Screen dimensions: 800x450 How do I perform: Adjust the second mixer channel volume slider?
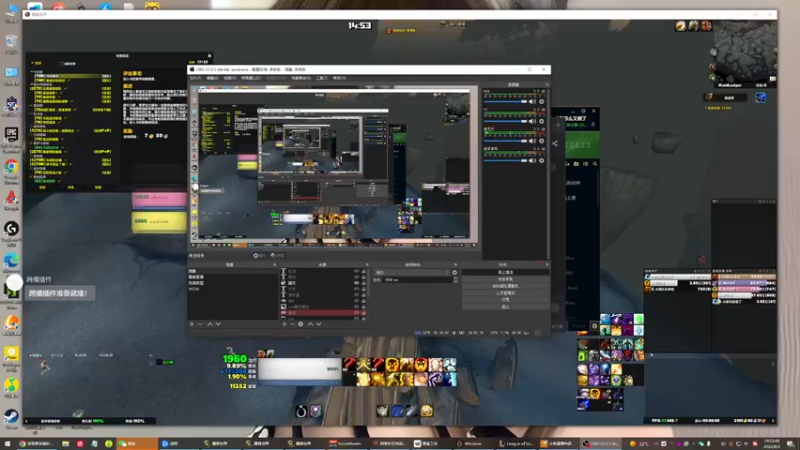(x=505, y=121)
